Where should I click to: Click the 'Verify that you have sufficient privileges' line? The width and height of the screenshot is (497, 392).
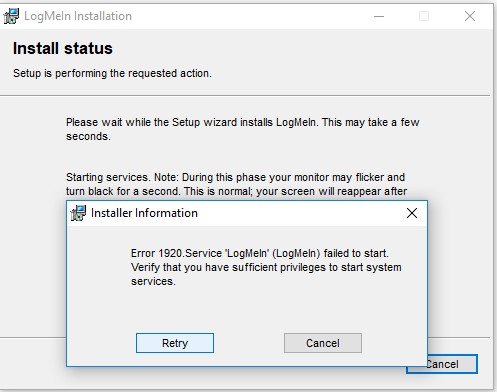[266, 267]
